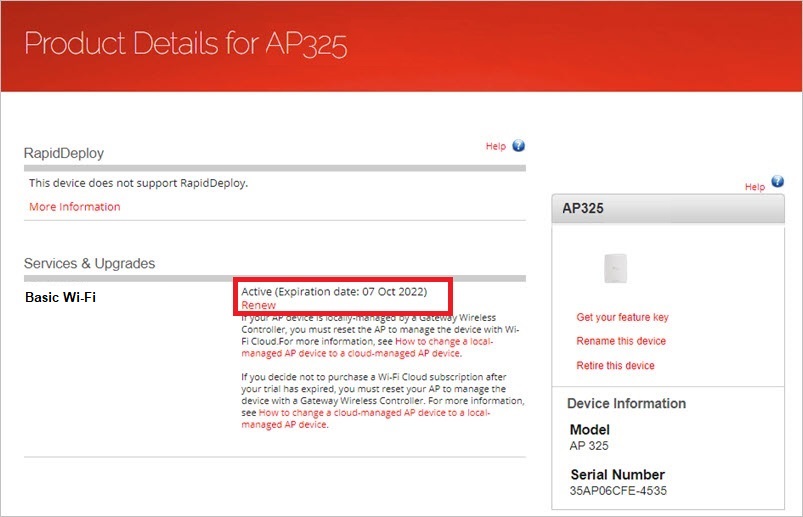Screen dimensions: 803x517
Task: Renew the Basic Wi-Fi subscription
Action: pos(258,305)
